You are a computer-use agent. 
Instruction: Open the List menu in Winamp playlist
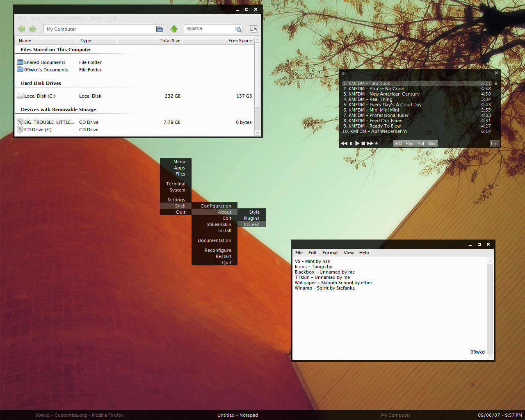pos(495,144)
